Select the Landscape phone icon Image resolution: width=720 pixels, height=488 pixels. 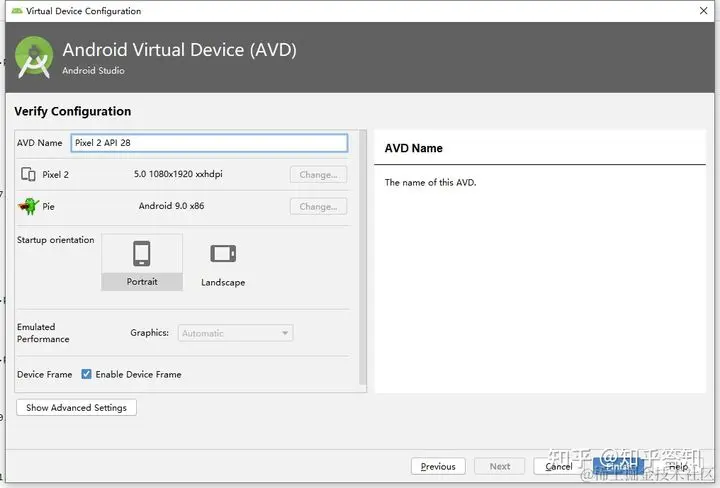click(223, 253)
